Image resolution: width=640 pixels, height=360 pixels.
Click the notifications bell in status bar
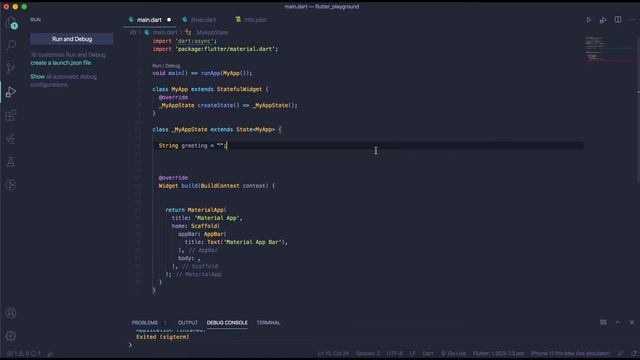coord(634,353)
